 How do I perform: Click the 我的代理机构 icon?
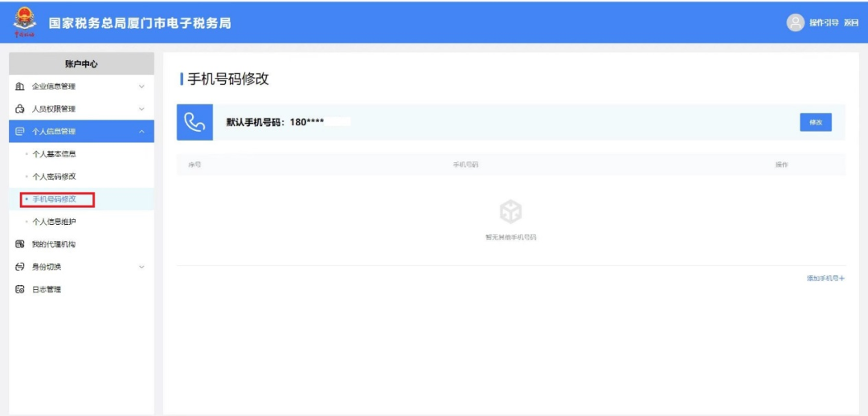tap(20, 244)
